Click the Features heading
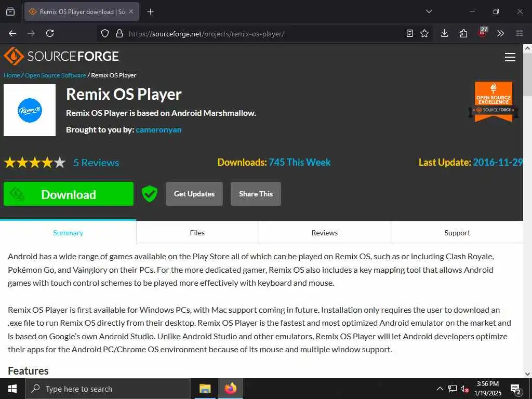The width and height of the screenshot is (532, 399). click(x=28, y=370)
